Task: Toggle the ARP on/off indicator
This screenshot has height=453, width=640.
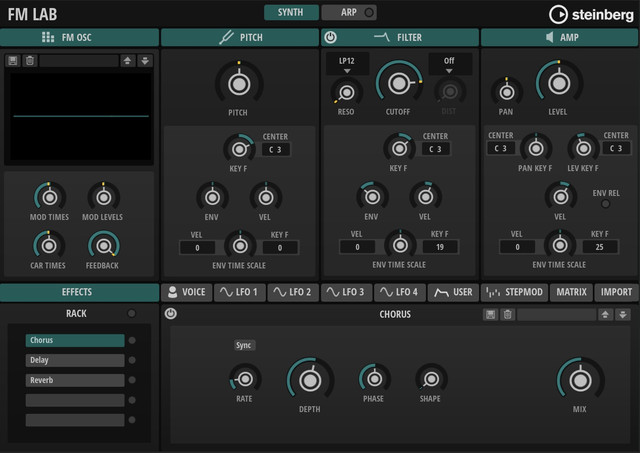Action: (369, 12)
